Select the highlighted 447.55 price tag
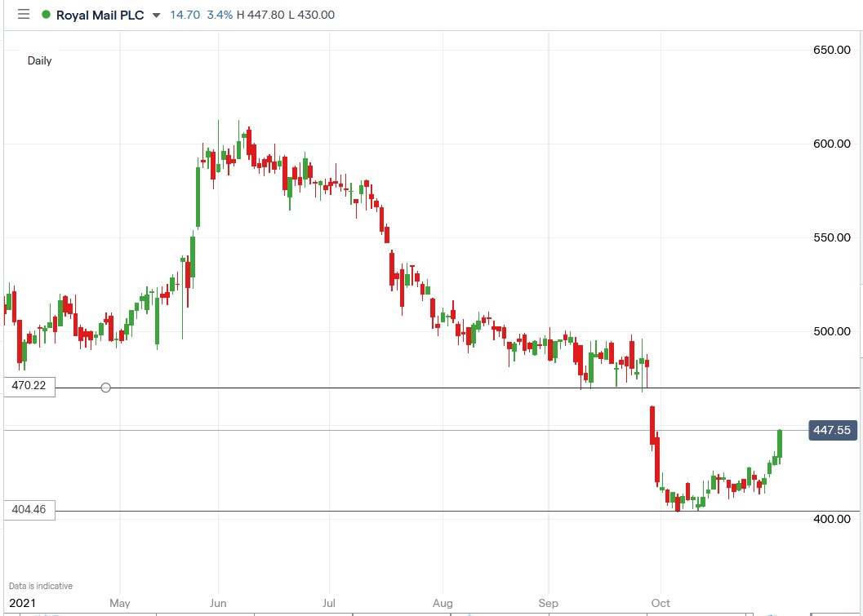Image resolution: width=863 pixels, height=616 pixels. pyautogui.click(x=833, y=430)
